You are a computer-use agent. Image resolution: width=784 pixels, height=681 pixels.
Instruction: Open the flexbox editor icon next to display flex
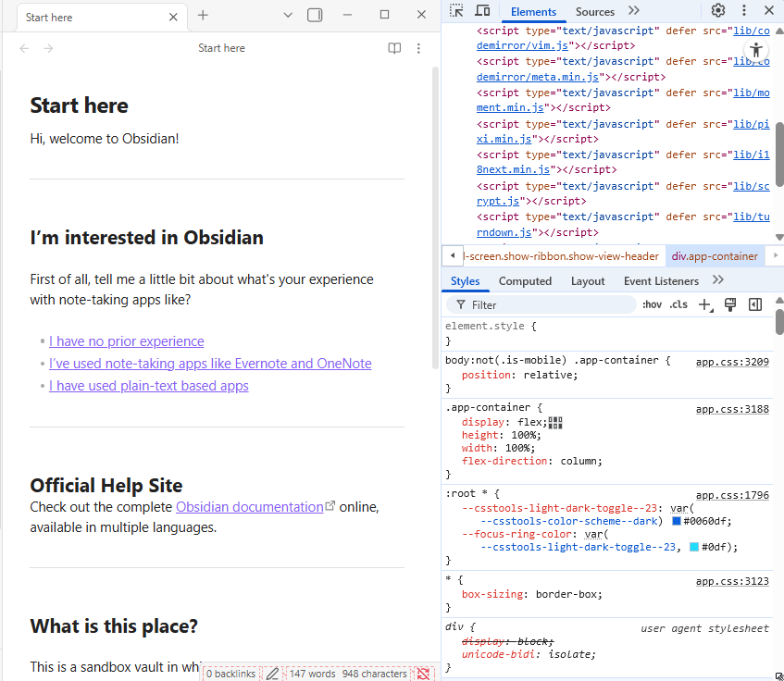tap(555, 423)
